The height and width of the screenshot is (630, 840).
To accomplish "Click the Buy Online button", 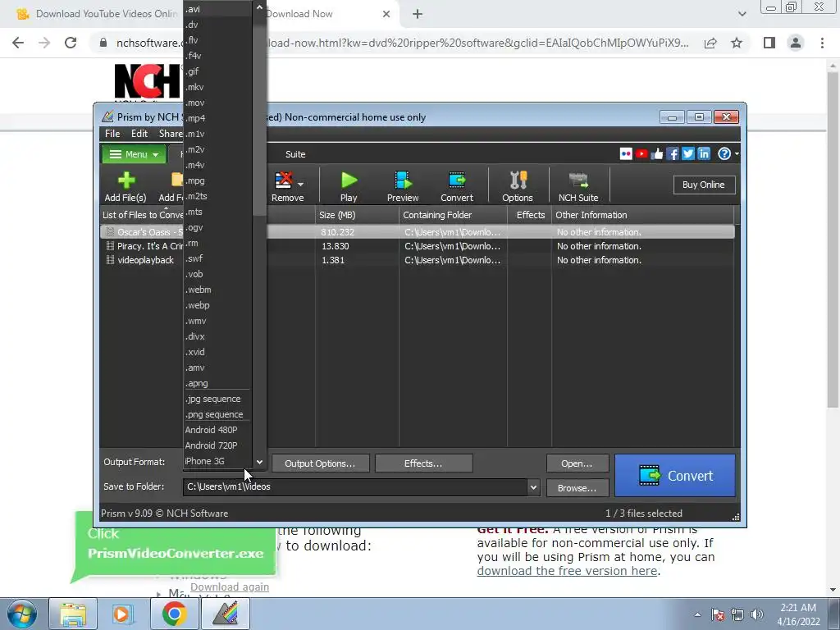I will [x=704, y=185].
